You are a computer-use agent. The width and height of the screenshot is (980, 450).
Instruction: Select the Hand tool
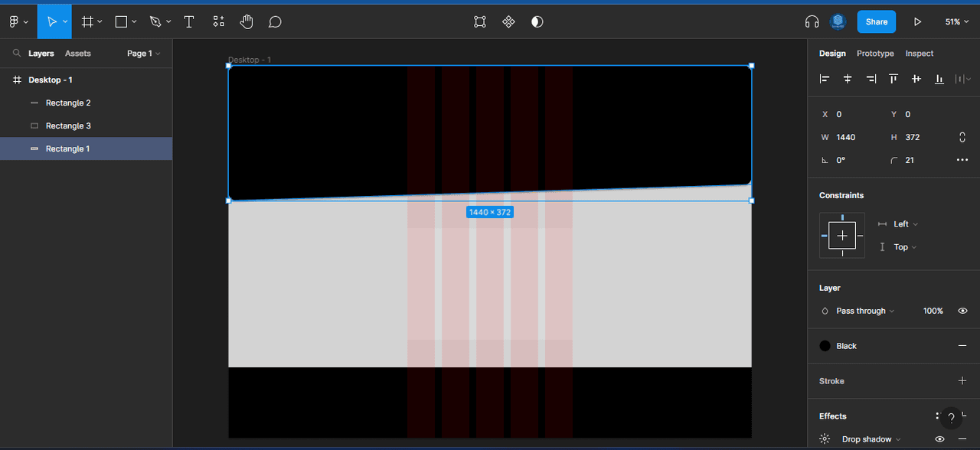(x=246, y=21)
